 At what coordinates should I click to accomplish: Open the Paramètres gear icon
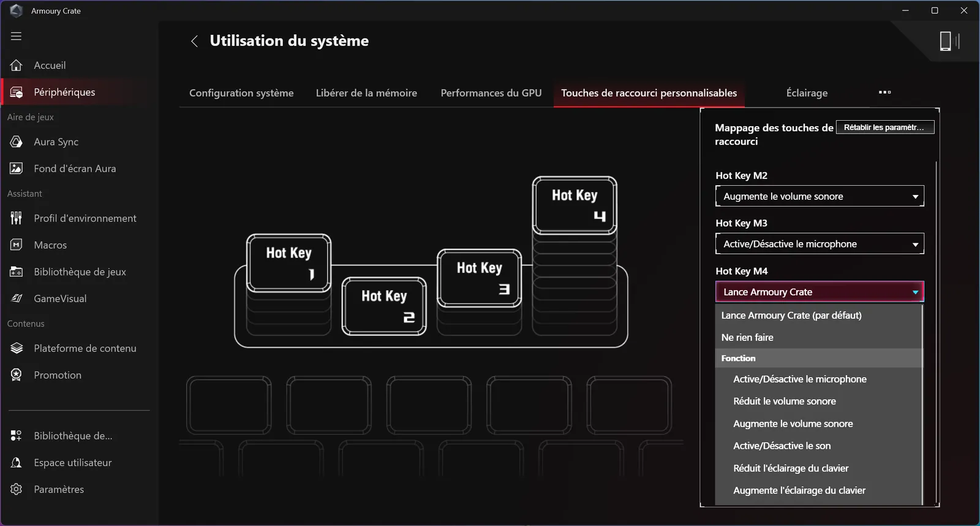coord(17,489)
